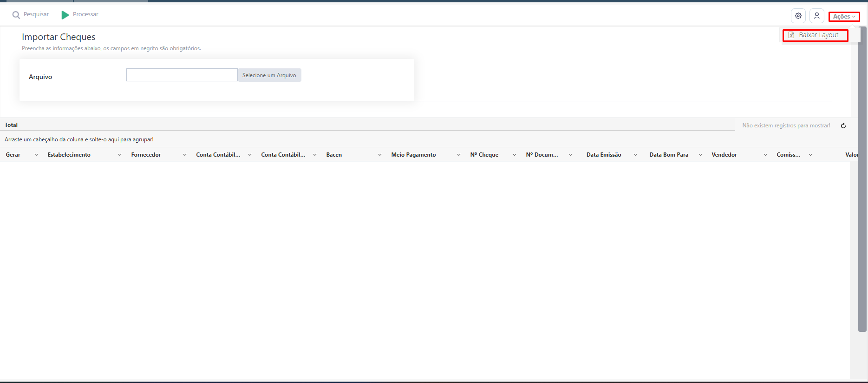Sort by Valor column header
This screenshot has height=383, width=868.
[852, 155]
